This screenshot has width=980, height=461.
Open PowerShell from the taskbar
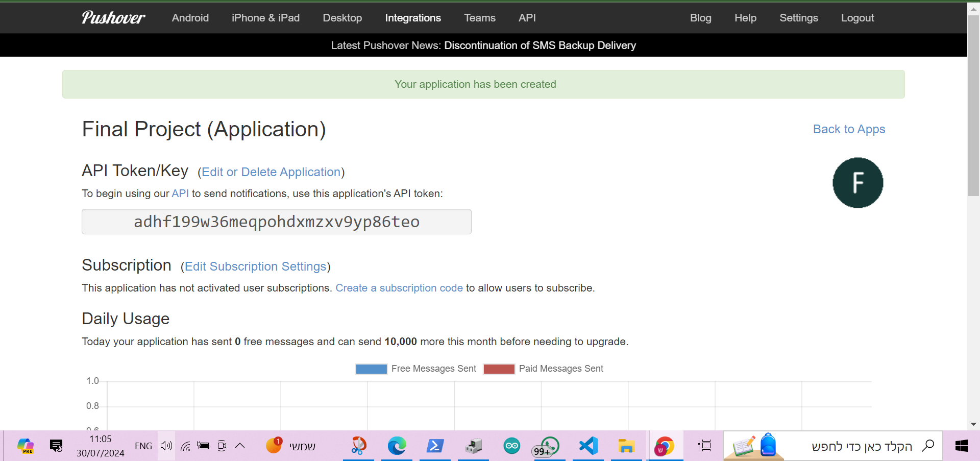(x=435, y=446)
